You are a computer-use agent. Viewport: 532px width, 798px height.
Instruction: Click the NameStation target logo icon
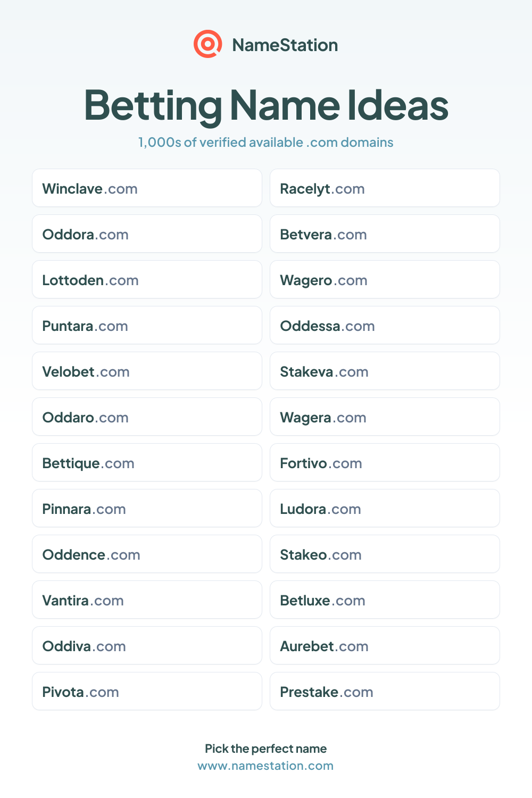207,44
